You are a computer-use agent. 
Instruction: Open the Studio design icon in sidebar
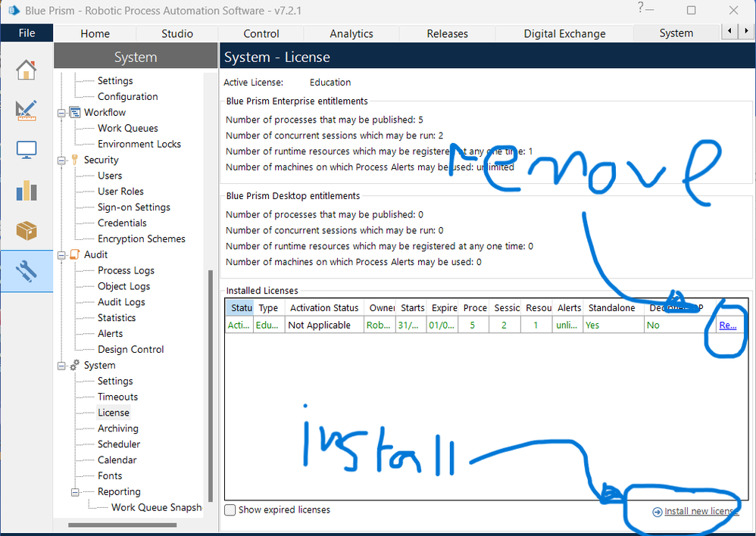(x=26, y=111)
